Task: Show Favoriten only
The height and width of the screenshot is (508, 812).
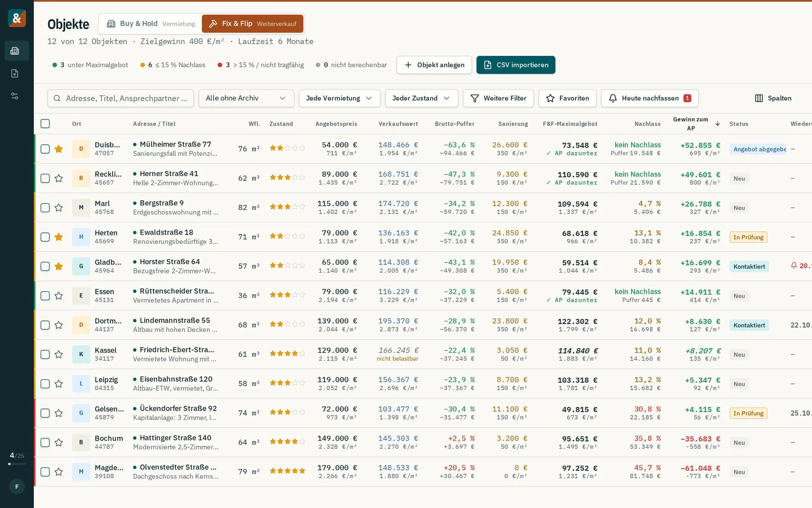Action: point(567,98)
